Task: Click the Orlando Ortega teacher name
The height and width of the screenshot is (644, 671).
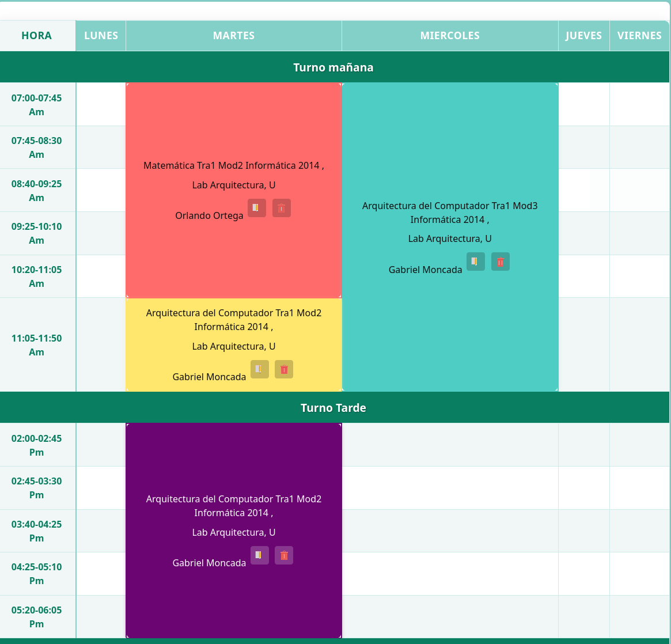Action: [x=209, y=215]
